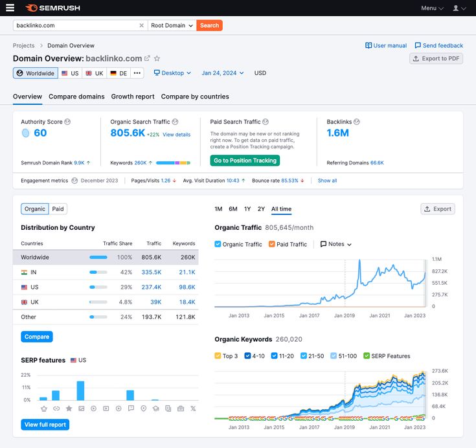Toggle the SERP Features keywords checkbox
The image size is (476, 448).
tap(367, 356)
